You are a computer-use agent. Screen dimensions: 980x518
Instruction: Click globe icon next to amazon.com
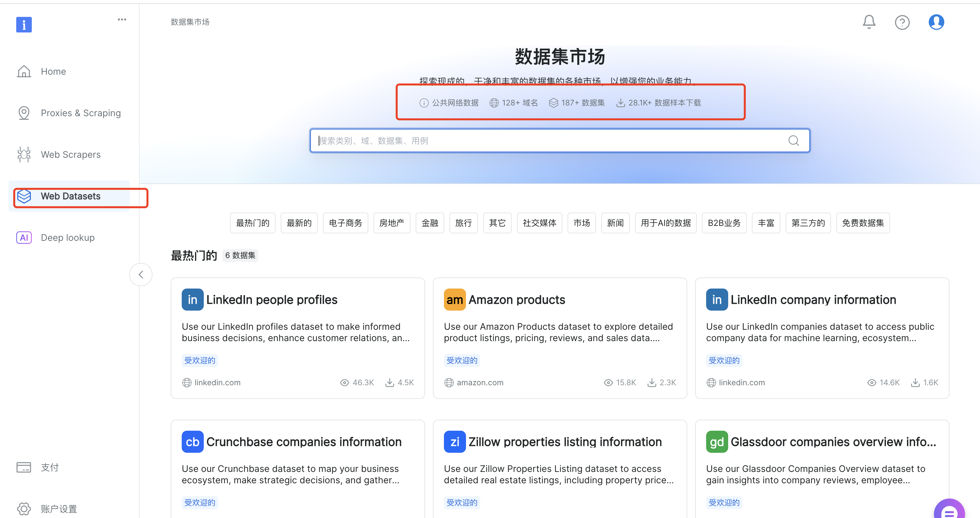(x=449, y=383)
